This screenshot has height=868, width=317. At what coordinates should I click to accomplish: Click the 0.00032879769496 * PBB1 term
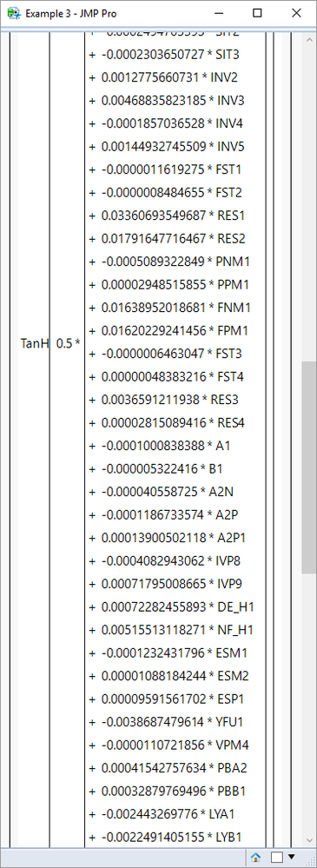[x=174, y=792]
